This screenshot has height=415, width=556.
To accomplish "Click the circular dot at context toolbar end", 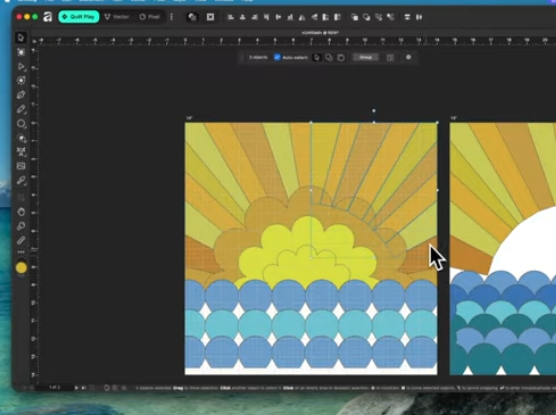I will tap(408, 57).
